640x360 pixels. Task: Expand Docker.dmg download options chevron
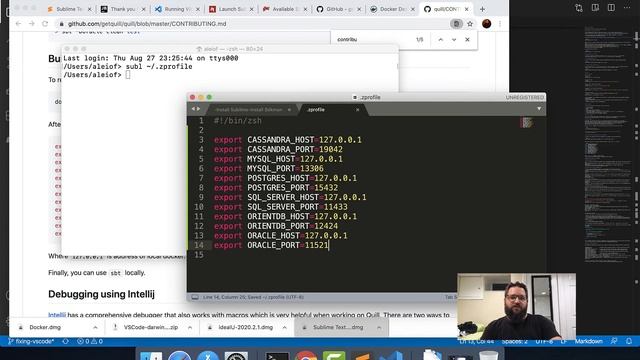coord(95,327)
